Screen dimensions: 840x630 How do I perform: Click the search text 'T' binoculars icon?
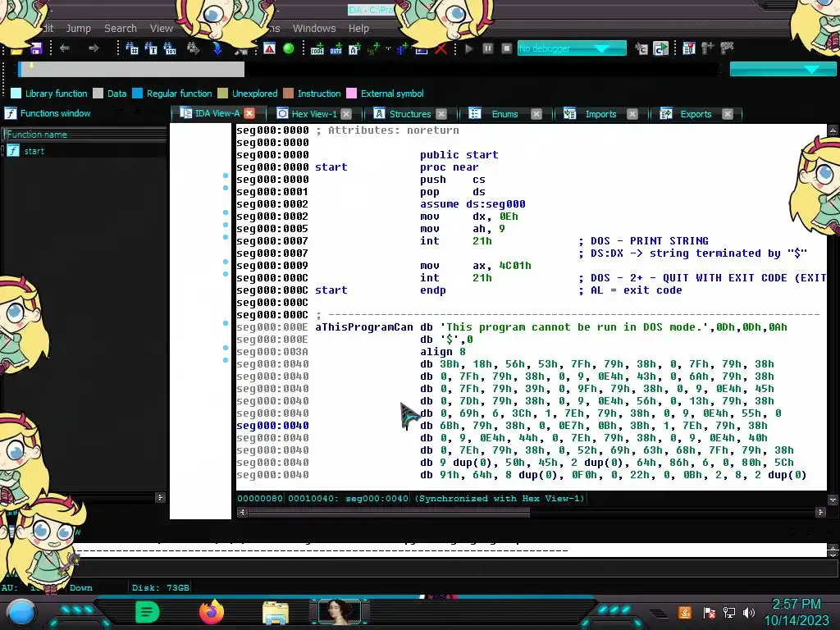pos(151,48)
